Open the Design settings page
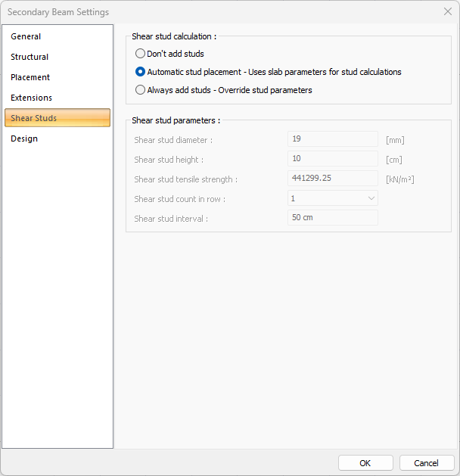 (x=24, y=138)
